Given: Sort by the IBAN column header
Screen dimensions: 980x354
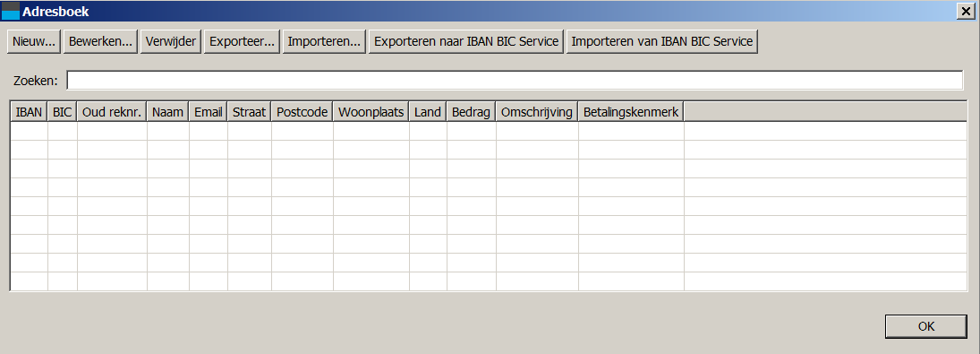Looking at the screenshot, I should pos(30,112).
